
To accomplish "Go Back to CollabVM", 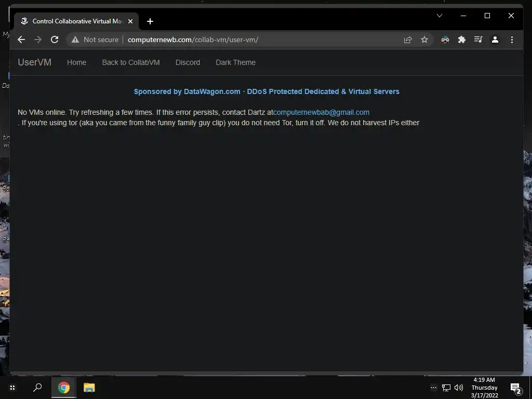I will point(131,62).
